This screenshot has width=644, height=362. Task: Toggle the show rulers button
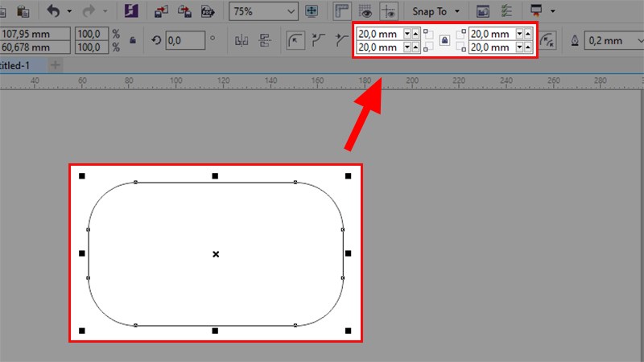point(341,11)
